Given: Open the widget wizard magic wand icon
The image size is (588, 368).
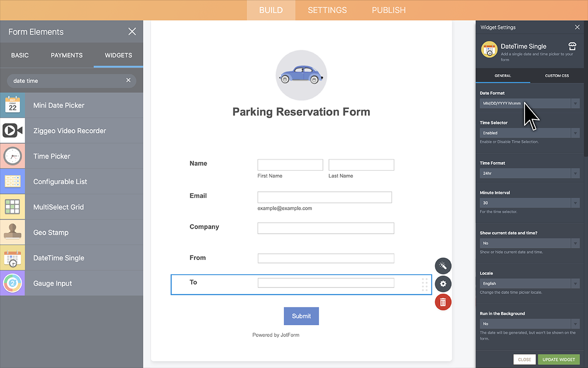Looking at the screenshot, I should (x=442, y=265).
